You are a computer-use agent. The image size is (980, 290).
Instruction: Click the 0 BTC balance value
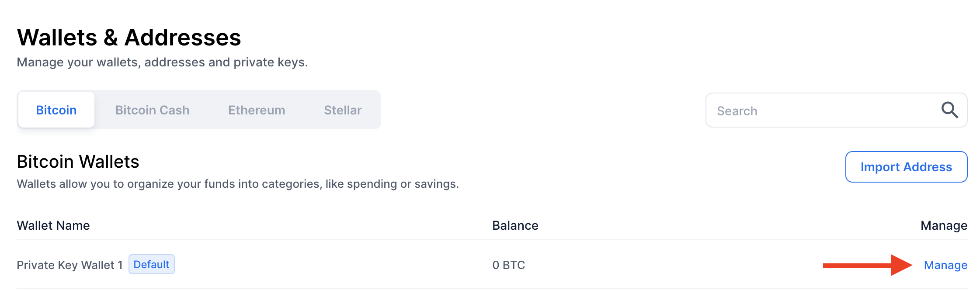(508, 265)
